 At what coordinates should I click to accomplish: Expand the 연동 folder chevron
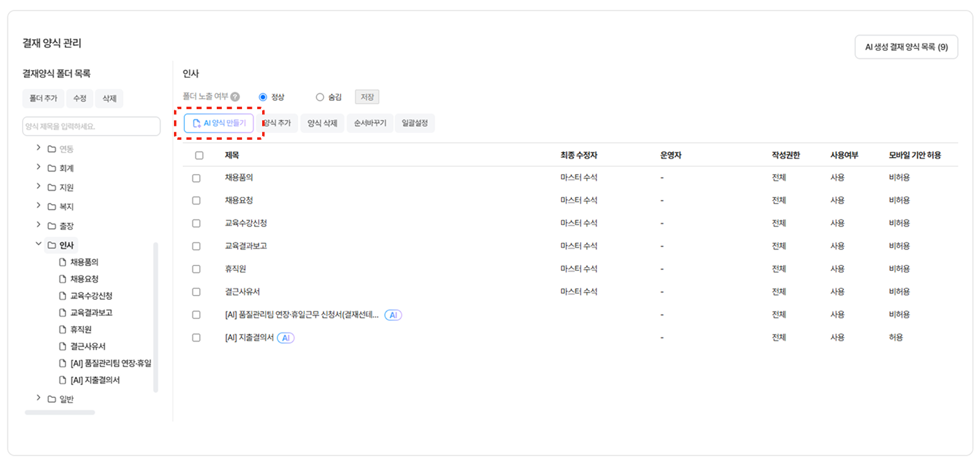point(38,148)
